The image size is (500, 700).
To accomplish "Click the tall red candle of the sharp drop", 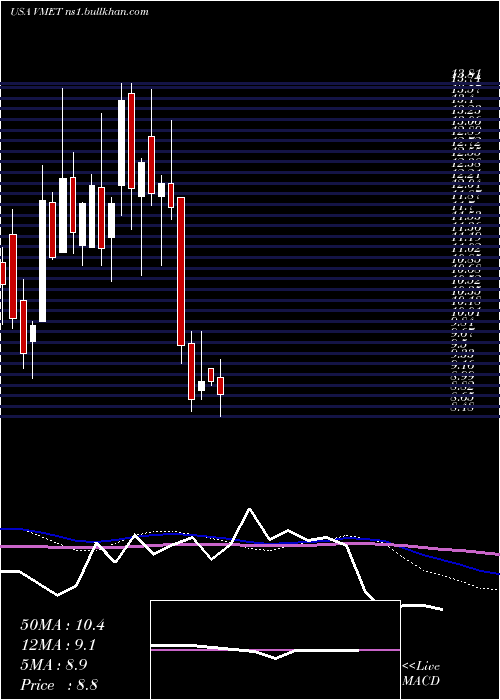I will pos(181,271).
